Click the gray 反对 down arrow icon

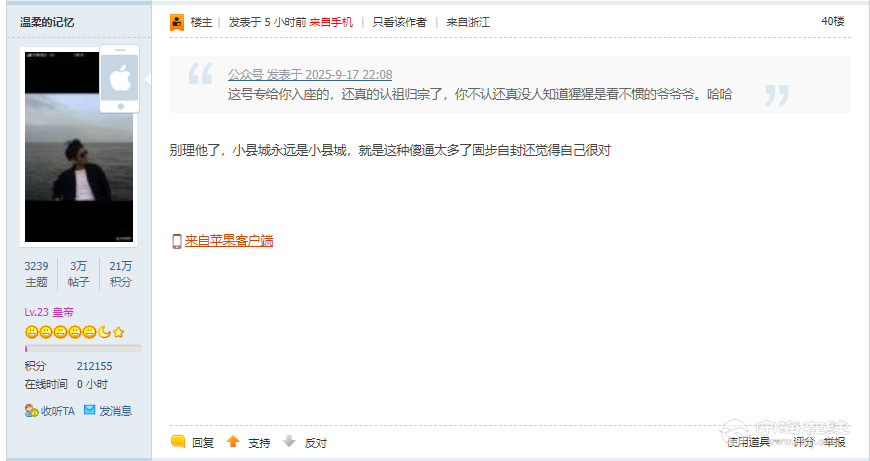click(289, 442)
